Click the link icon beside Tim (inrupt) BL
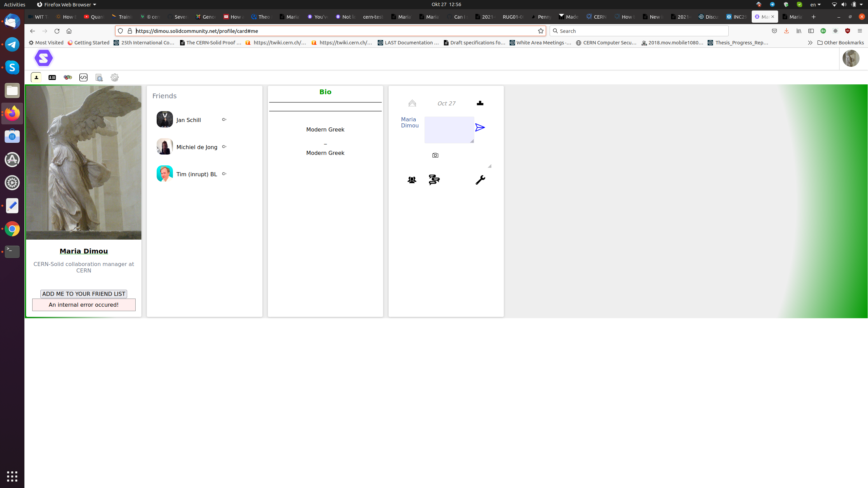 pyautogui.click(x=224, y=174)
